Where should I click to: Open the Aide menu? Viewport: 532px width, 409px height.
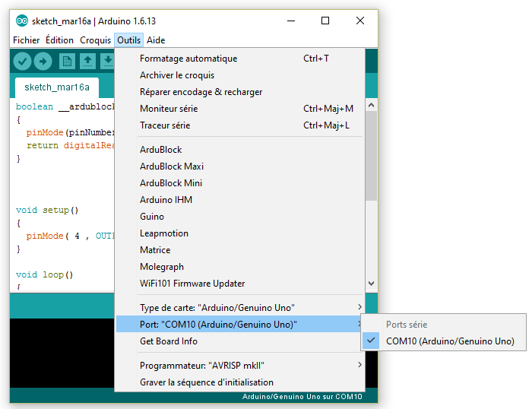(156, 40)
